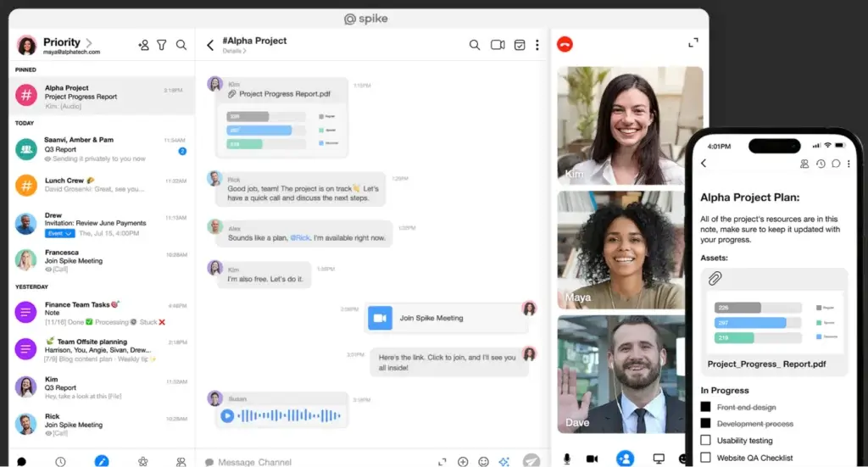The height and width of the screenshot is (467, 868).
Task: Uncheck the Front-end-design task
Action: coord(705,407)
